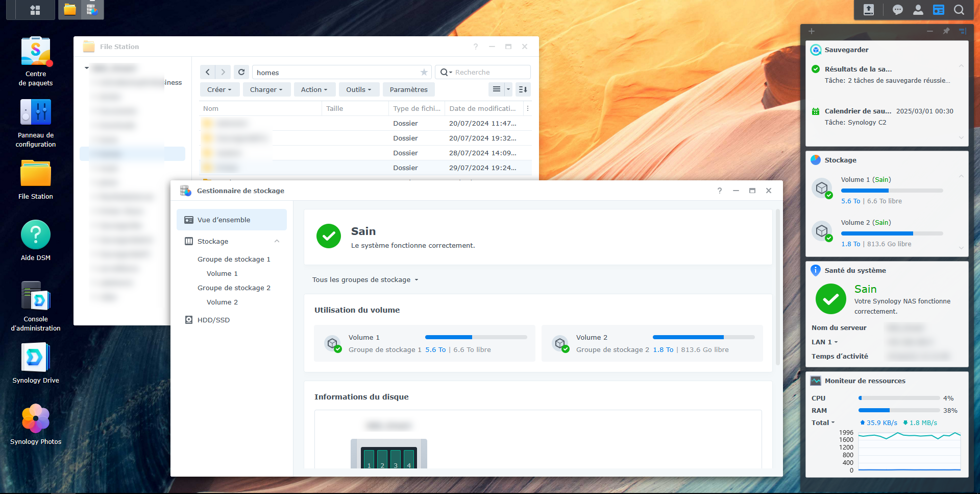Open Console d'administration Drive icon
The height and width of the screenshot is (494, 980).
tap(36, 297)
